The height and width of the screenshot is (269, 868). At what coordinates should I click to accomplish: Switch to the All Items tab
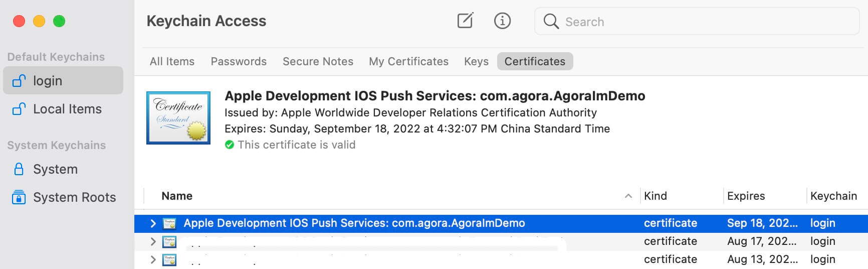(172, 61)
